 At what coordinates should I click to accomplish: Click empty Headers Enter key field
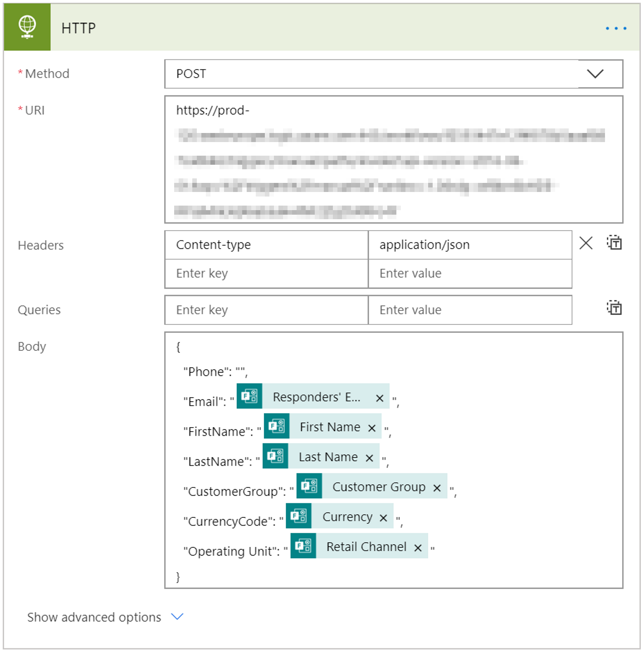click(266, 274)
